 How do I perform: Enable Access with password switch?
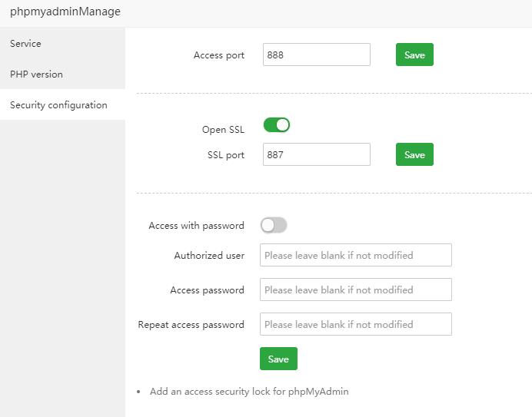point(274,225)
